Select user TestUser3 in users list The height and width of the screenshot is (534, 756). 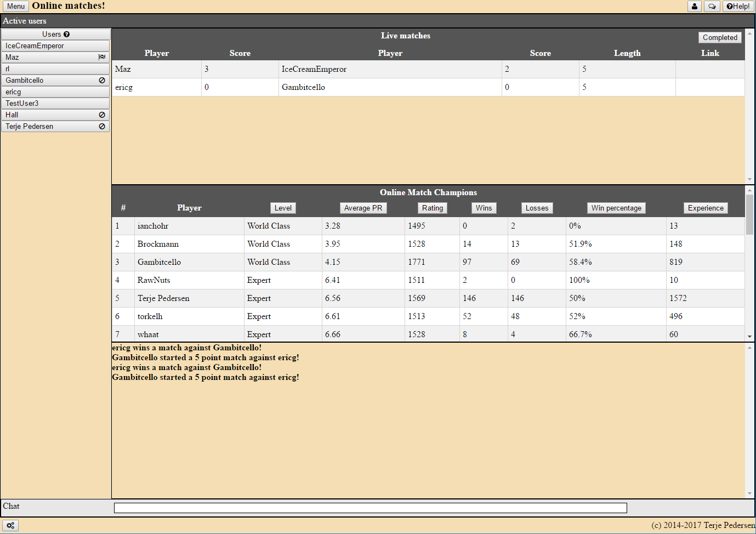55,103
